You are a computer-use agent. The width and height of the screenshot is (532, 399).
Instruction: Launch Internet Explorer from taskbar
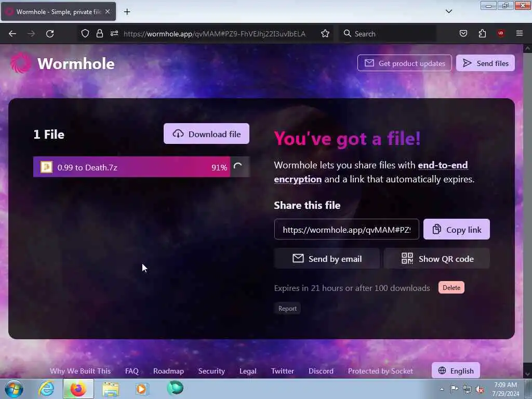point(46,389)
